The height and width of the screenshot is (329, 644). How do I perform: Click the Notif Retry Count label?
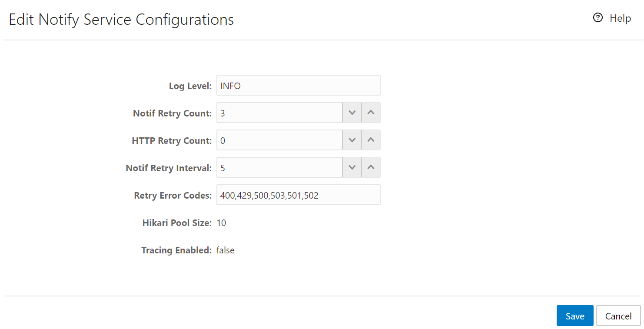172,113
